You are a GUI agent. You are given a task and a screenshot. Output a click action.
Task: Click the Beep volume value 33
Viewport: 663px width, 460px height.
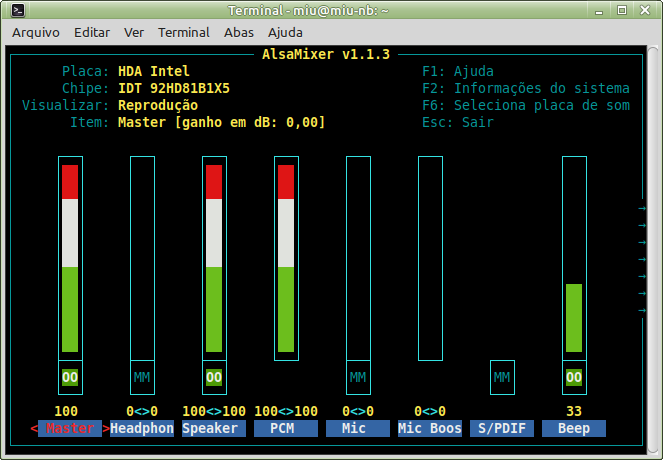[x=574, y=411]
